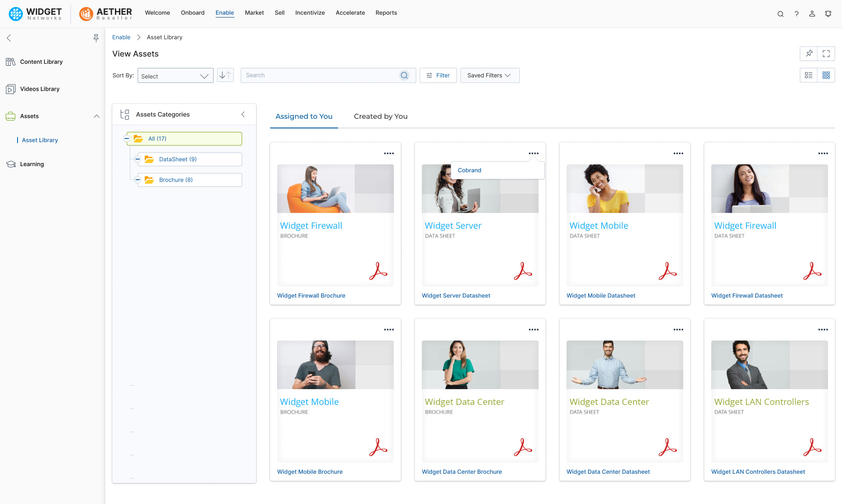This screenshot has width=842, height=504.
Task: Open the Incentivize menu item
Action: click(310, 13)
